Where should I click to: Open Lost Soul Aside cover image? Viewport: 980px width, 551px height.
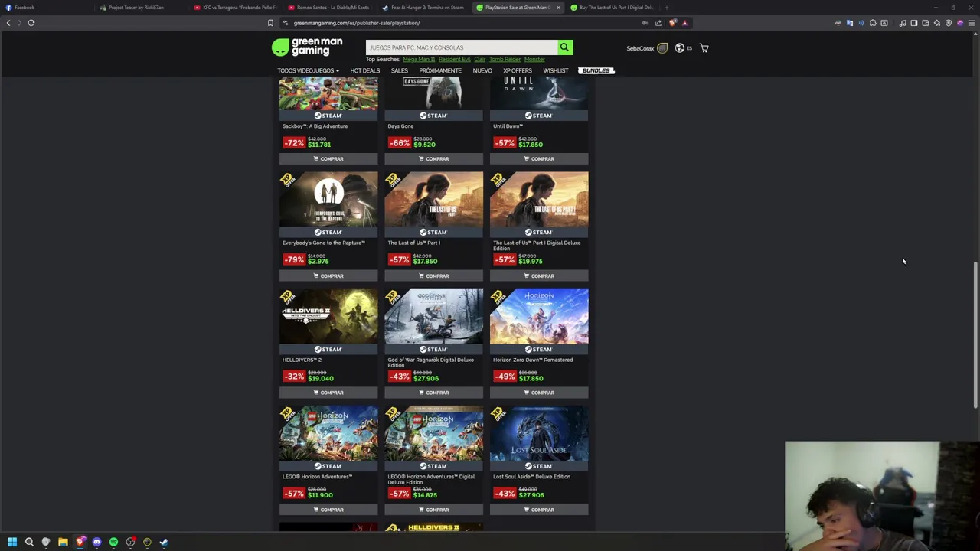pyautogui.click(x=539, y=433)
